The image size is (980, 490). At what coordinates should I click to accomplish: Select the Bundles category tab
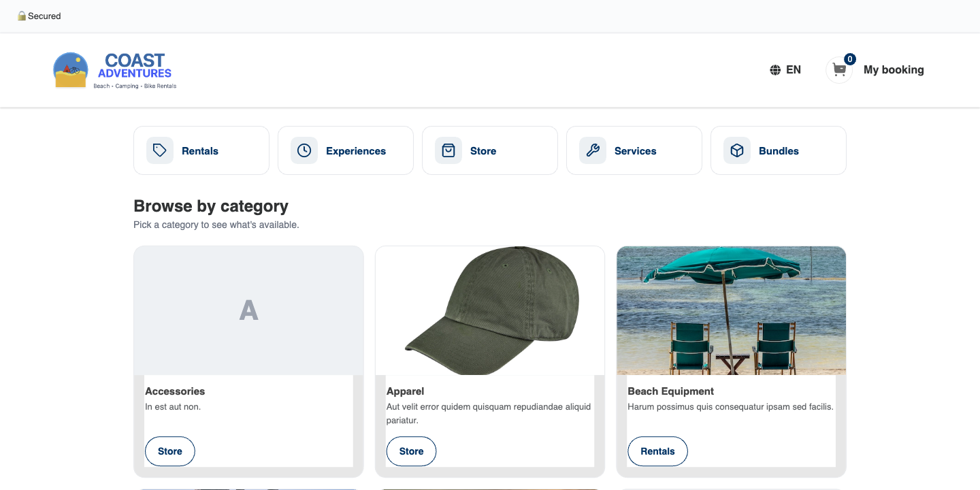(x=779, y=150)
